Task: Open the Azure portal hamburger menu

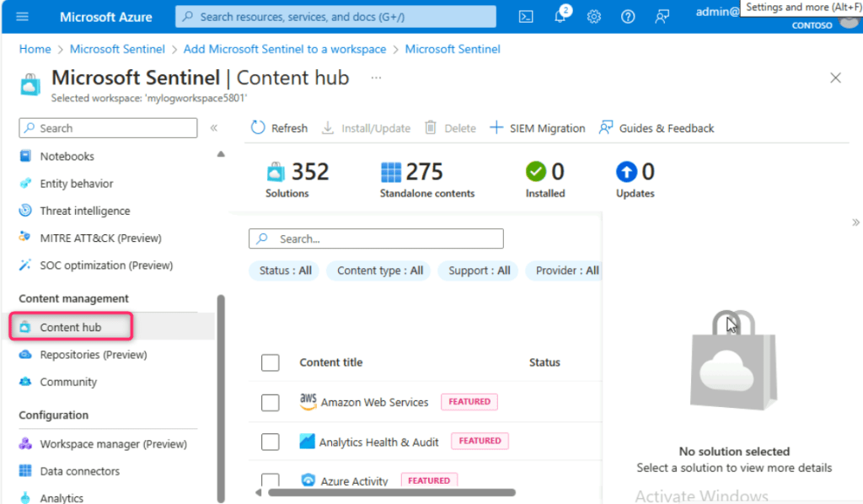Action: coord(23,17)
